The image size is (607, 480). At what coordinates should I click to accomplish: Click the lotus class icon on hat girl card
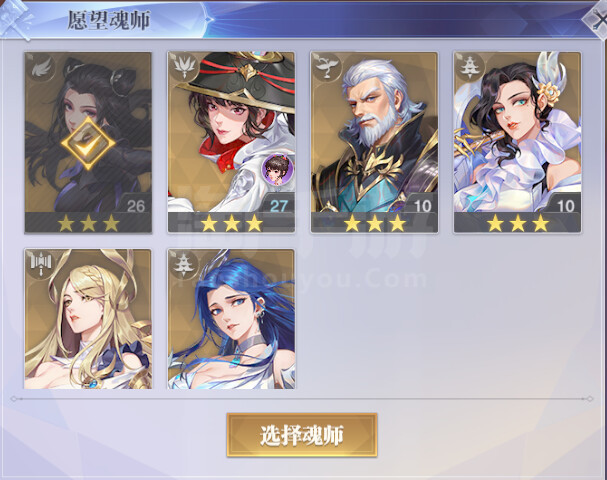point(184,67)
